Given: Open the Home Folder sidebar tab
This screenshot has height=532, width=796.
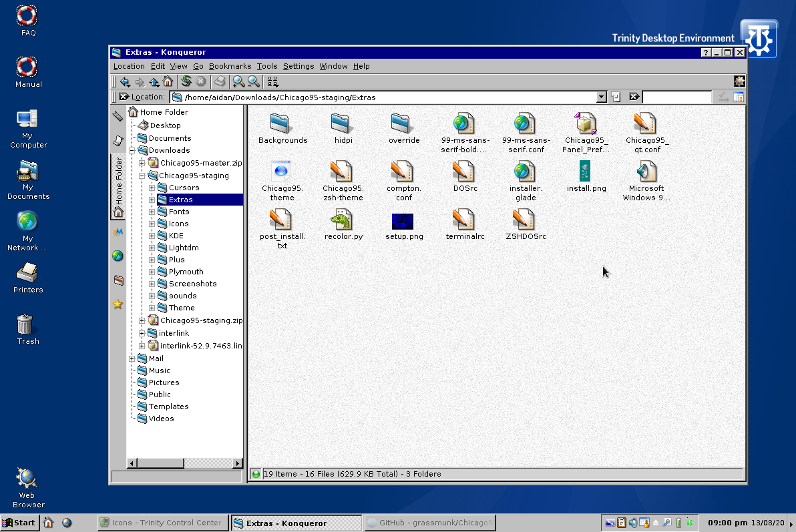Looking at the screenshot, I should coord(118,187).
